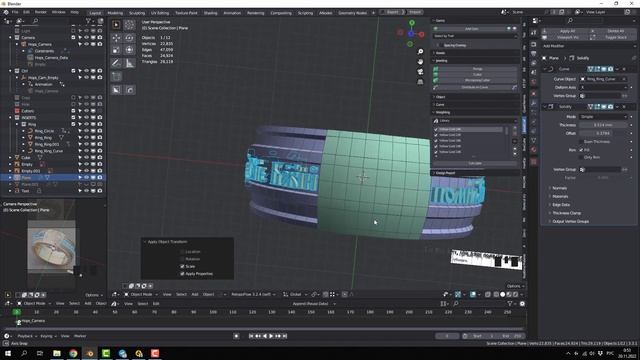The image size is (640, 360).
Task: Click the camera render preview thumbnail
Action: pyautogui.click(x=51, y=247)
